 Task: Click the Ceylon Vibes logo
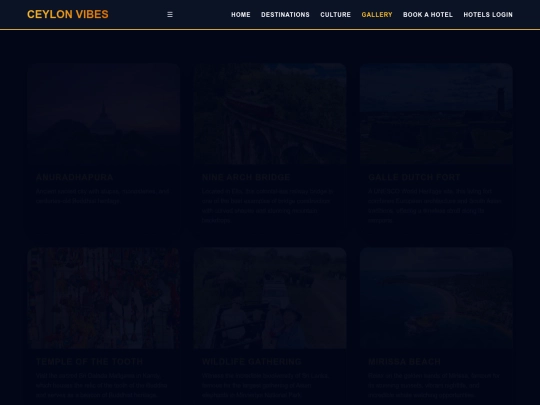[68, 14]
